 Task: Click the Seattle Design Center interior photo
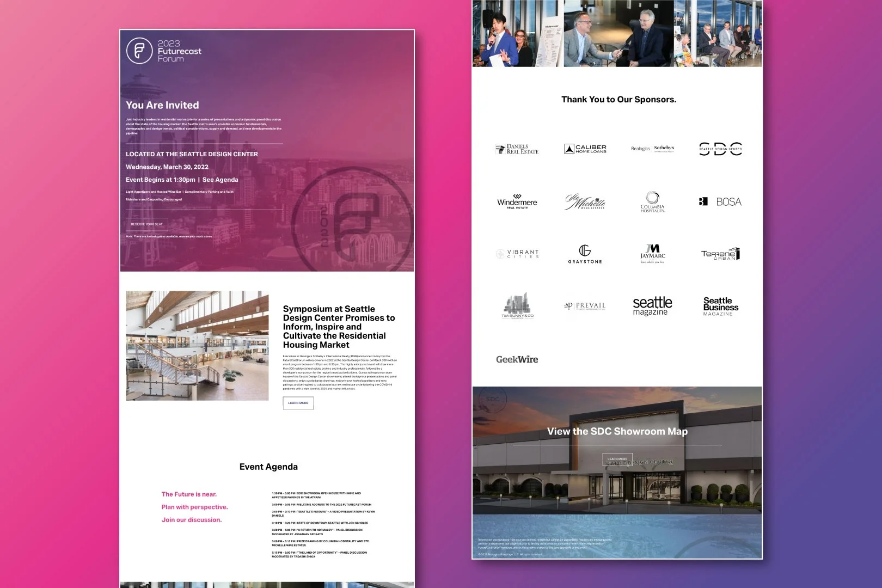(197, 346)
